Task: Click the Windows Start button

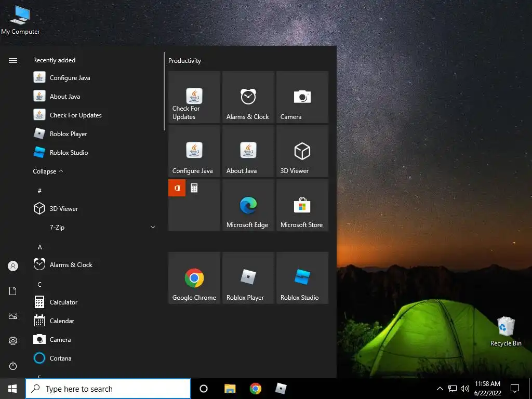Action: (12, 389)
